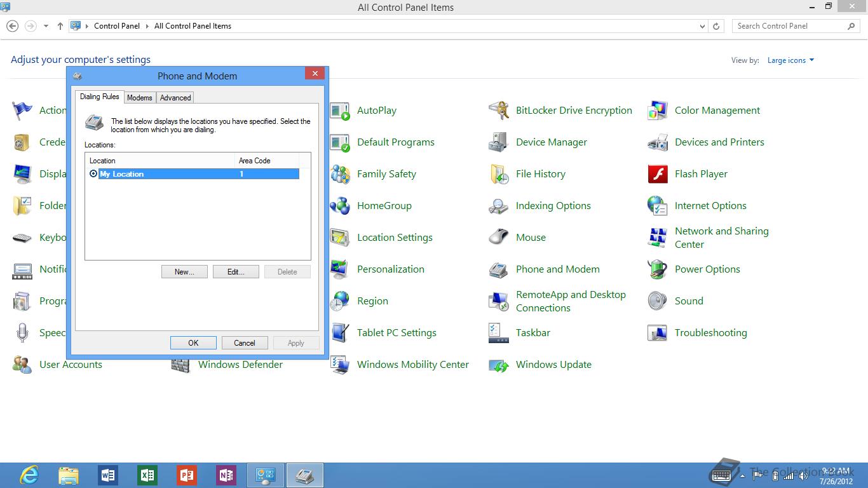This screenshot has width=868, height=488.
Task: Select the Dialing Rules tab
Action: click(99, 97)
